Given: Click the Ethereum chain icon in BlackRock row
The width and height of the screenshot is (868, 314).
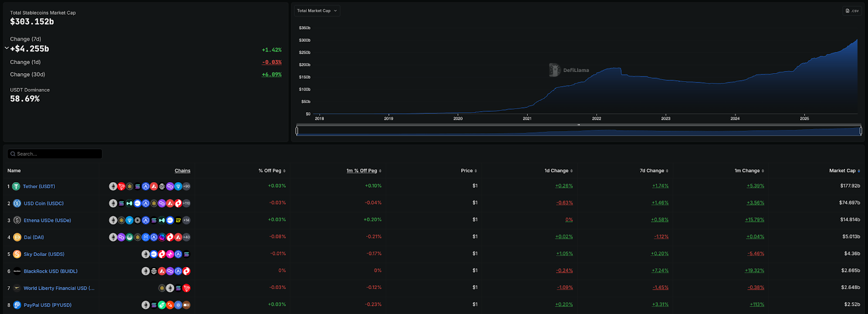Looking at the screenshot, I should [x=145, y=271].
